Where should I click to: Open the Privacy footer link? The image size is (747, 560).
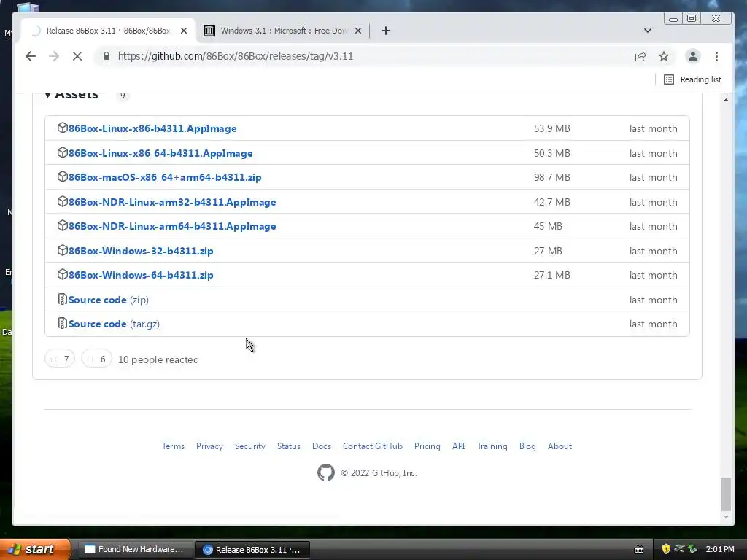click(209, 446)
